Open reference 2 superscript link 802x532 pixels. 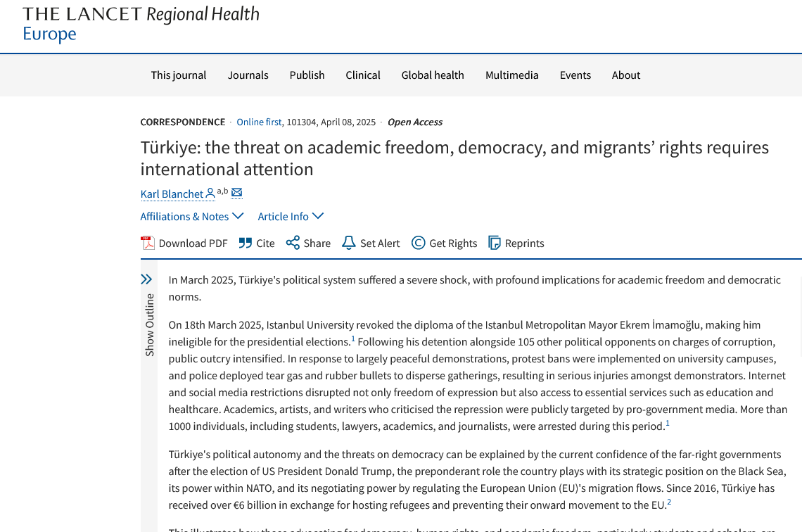[x=669, y=502]
